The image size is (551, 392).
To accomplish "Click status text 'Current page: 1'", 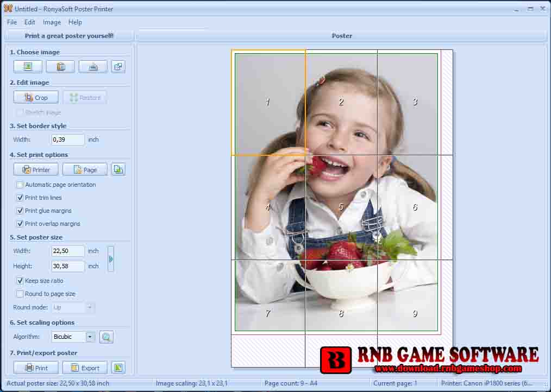I will [x=396, y=383].
